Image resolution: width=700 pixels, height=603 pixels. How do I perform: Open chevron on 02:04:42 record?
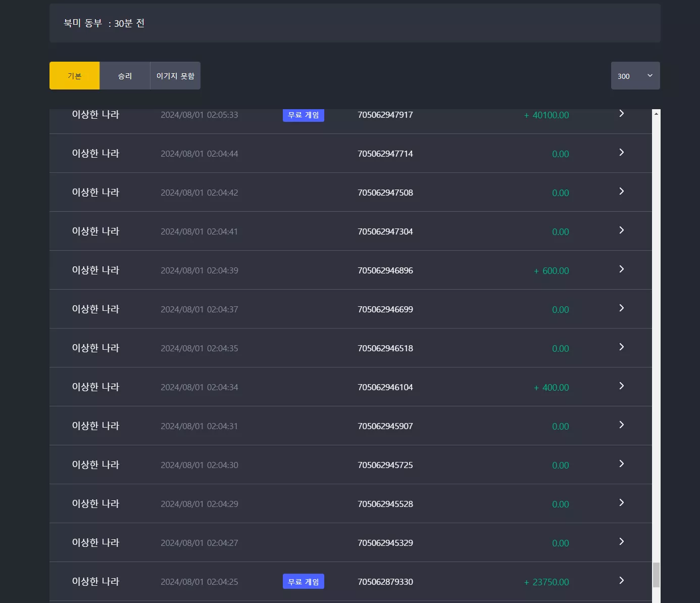point(622,191)
